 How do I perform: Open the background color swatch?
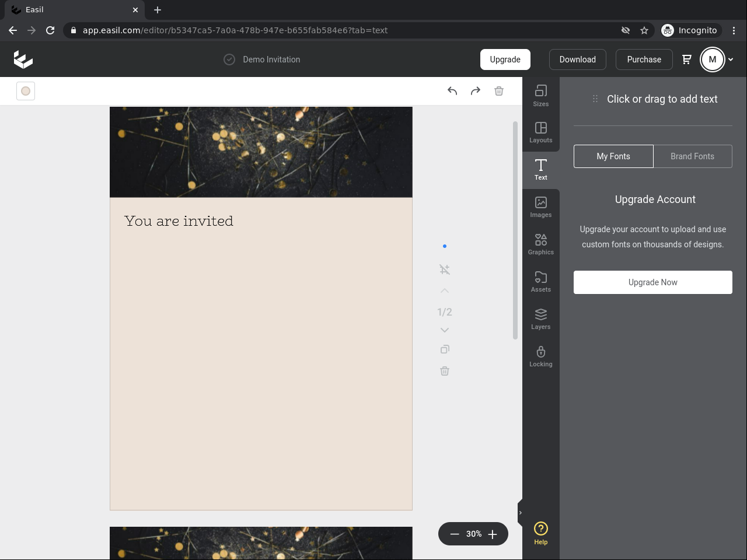point(26,91)
